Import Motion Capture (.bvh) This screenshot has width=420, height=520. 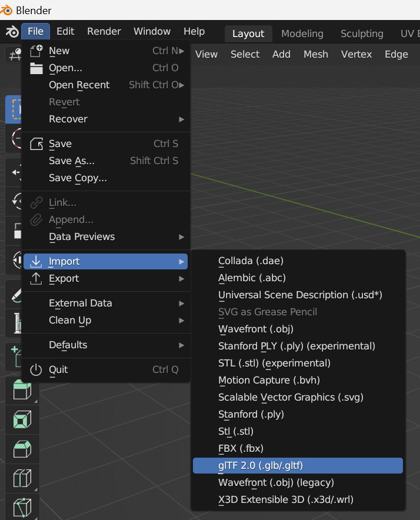coord(298,381)
